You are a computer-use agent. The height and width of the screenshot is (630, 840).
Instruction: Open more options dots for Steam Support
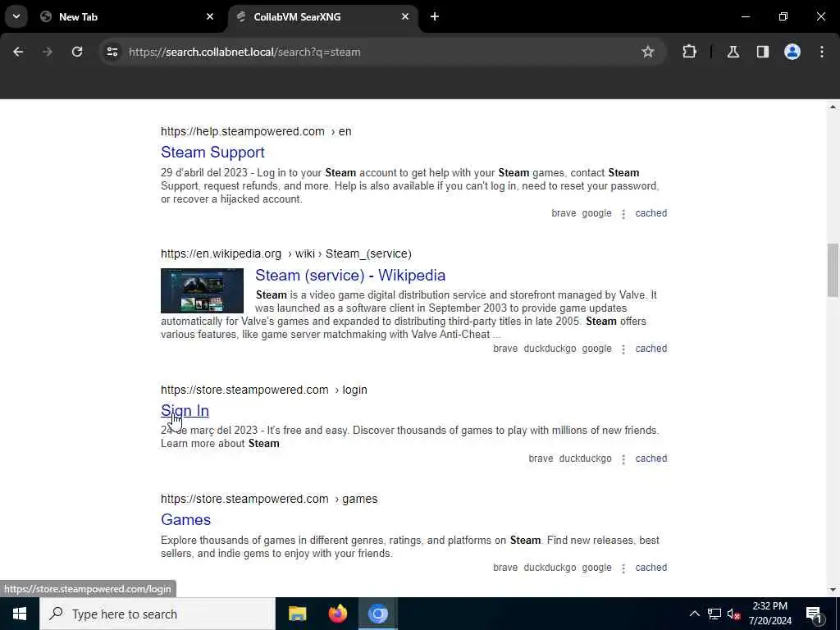click(x=623, y=214)
